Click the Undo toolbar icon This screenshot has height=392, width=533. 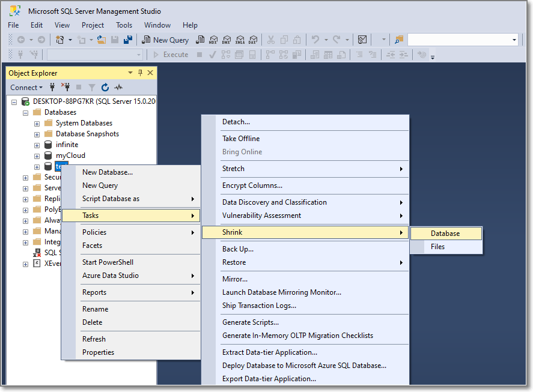pyautogui.click(x=315, y=40)
